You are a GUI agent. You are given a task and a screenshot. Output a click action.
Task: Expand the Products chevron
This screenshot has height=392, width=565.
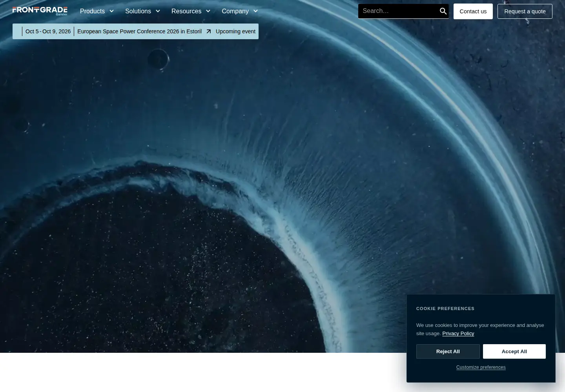point(111,11)
